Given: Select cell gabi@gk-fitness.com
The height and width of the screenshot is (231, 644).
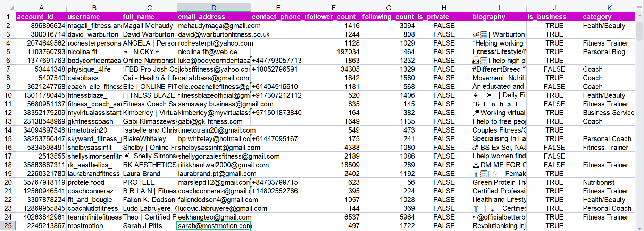Looking at the screenshot, I should click(214, 121).
